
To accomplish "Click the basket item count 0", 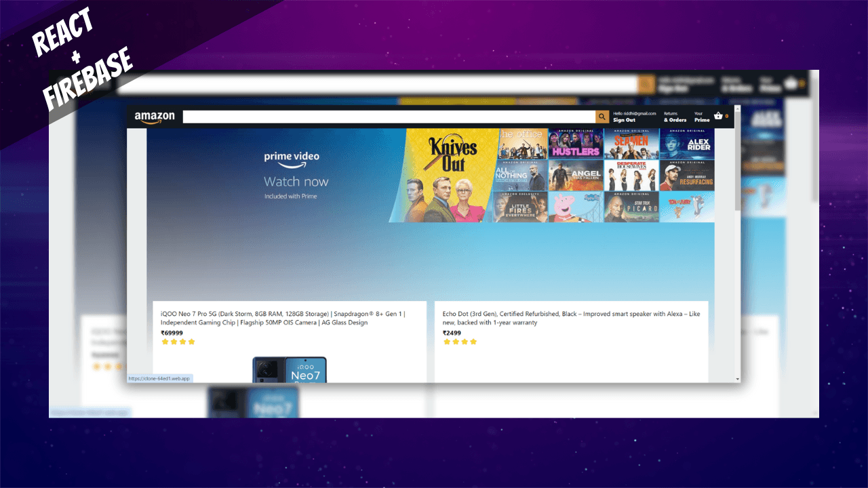I will tap(727, 116).
